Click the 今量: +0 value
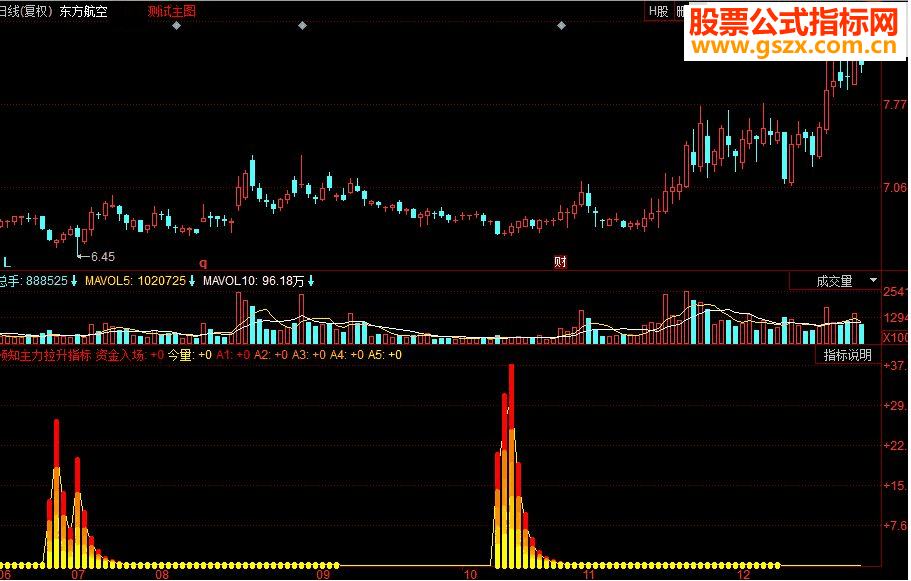This screenshot has width=911, height=581. tap(190, 355)
